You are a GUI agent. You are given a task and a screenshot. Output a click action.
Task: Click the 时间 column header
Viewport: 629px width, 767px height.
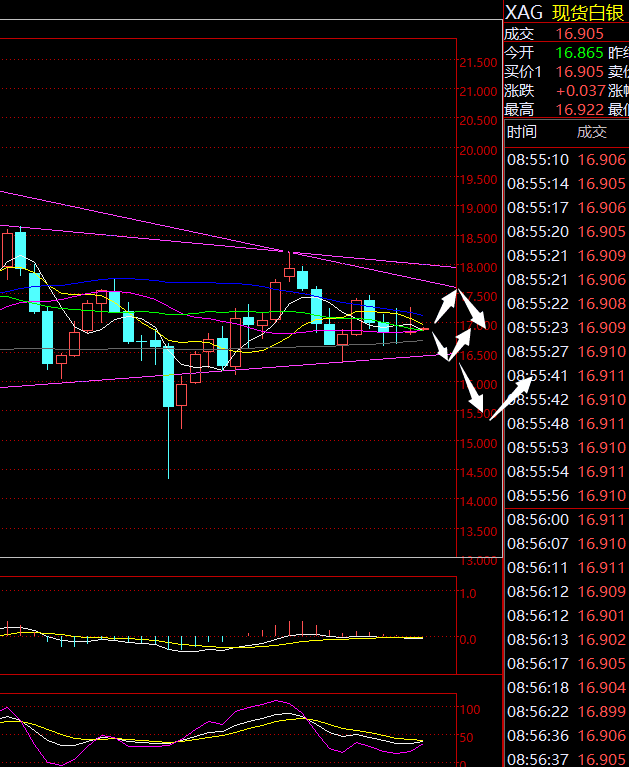[x=521, y=132]
